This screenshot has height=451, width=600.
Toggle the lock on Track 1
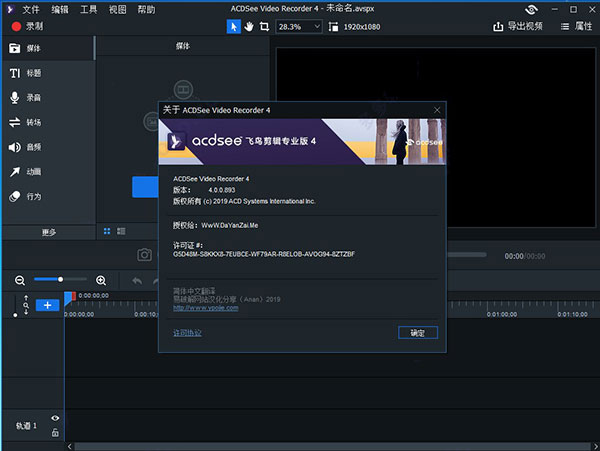[x=55, y=432]
